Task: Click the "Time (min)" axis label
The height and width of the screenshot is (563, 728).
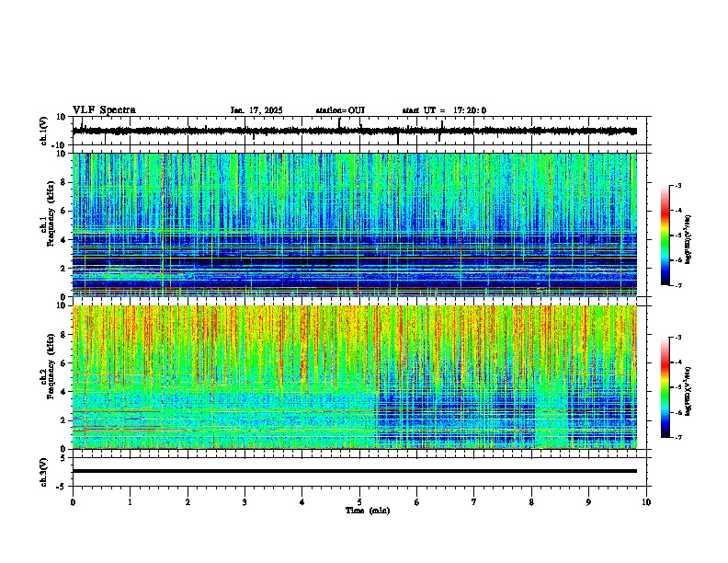Action: 368,511
